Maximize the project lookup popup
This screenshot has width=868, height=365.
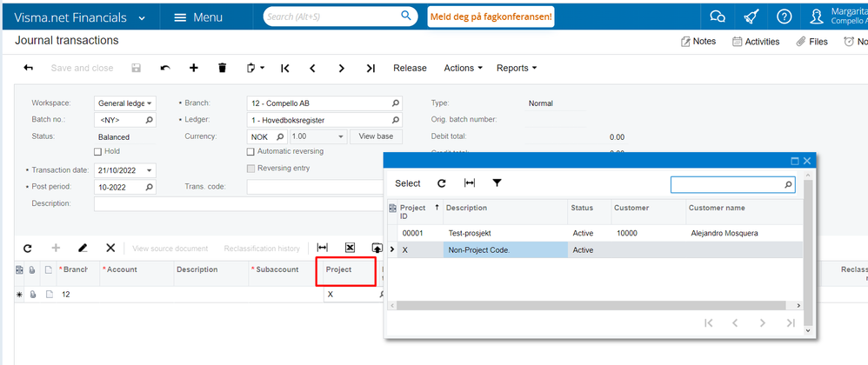(795, 161)
